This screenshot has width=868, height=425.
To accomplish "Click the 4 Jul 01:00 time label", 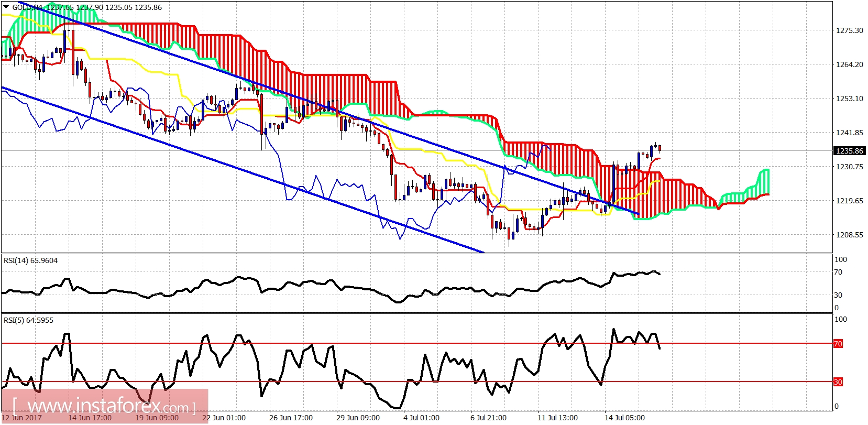I will point(421,418).
